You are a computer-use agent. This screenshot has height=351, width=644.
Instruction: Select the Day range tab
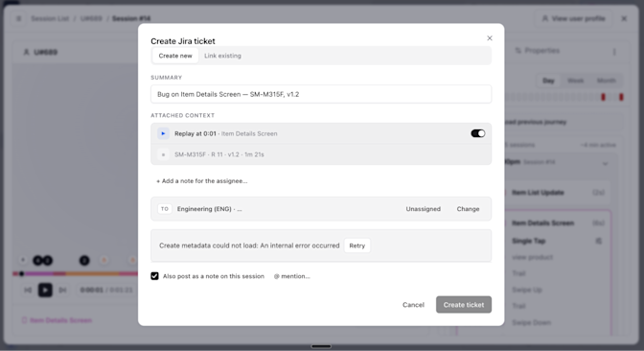click(548, 81)
